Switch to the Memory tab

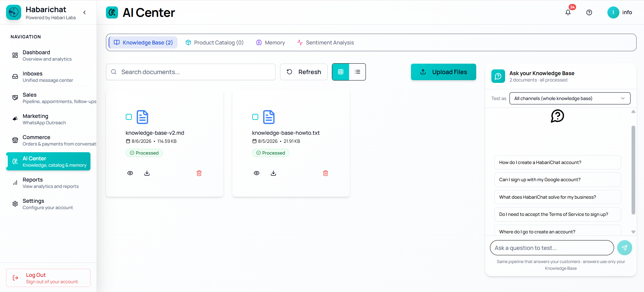click(270, 42)
